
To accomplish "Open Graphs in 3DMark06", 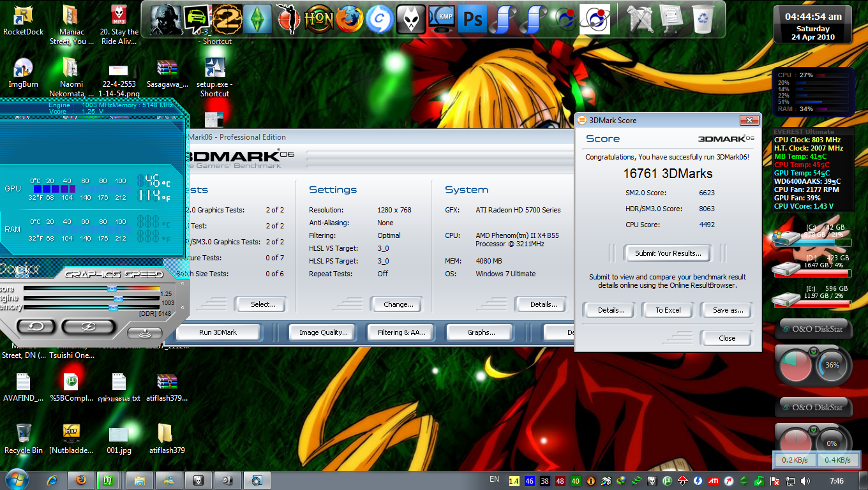I will click(481, 332).
